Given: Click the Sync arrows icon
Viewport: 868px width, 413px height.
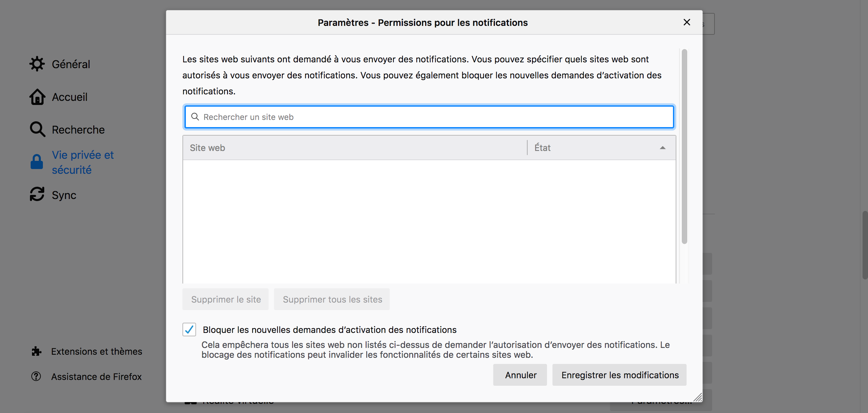Looking at the screenshot, I should tap(37, 194).
